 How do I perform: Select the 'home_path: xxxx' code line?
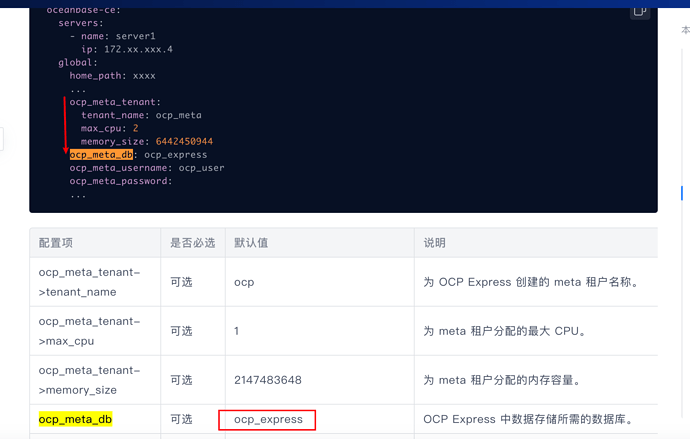coord(112,76)
